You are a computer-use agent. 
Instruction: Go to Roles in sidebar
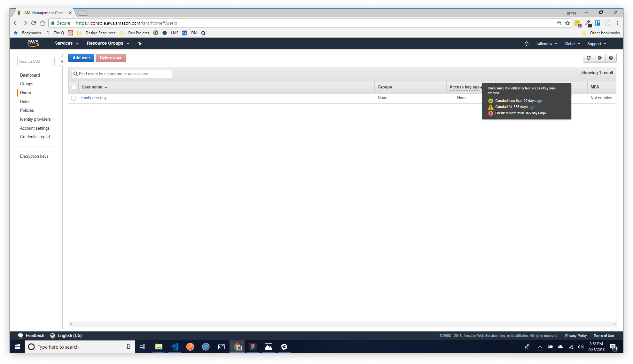(x=25, y=102)
